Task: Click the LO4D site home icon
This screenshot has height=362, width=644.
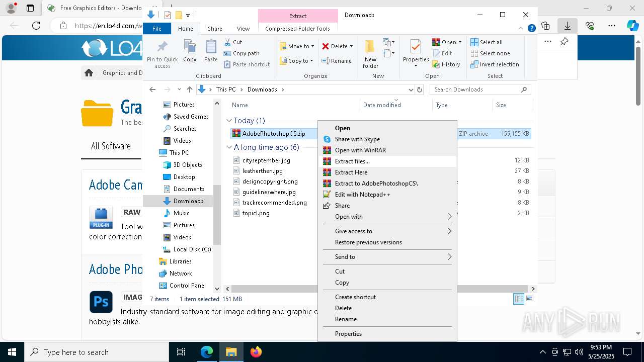Action: (89, 73)
